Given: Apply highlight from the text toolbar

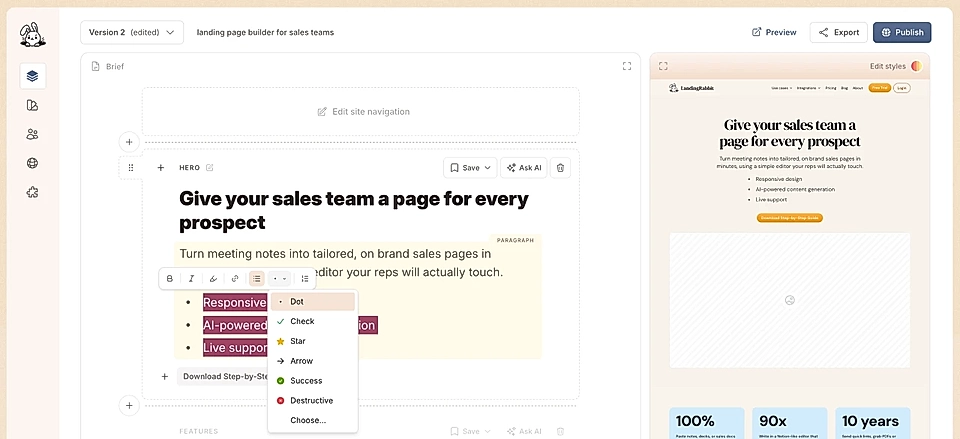Looking at the screenshot, I should pyautogui.click(x=213, y=279).
